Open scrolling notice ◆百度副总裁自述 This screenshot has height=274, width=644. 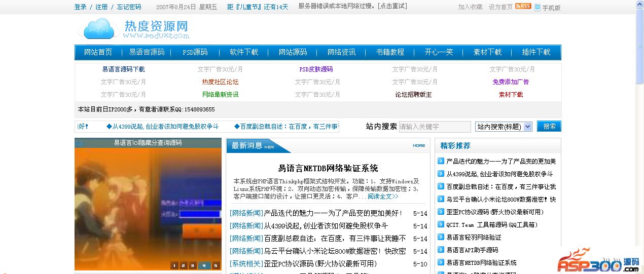point(286,127)
